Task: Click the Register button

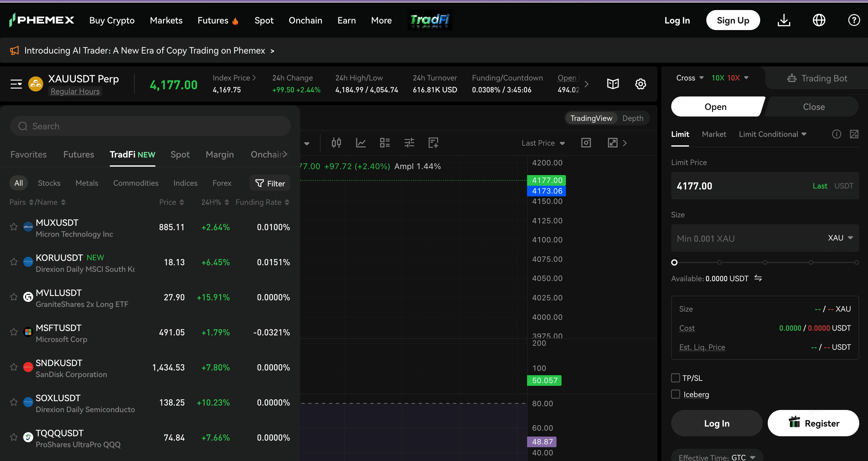Action: (813, 423)
